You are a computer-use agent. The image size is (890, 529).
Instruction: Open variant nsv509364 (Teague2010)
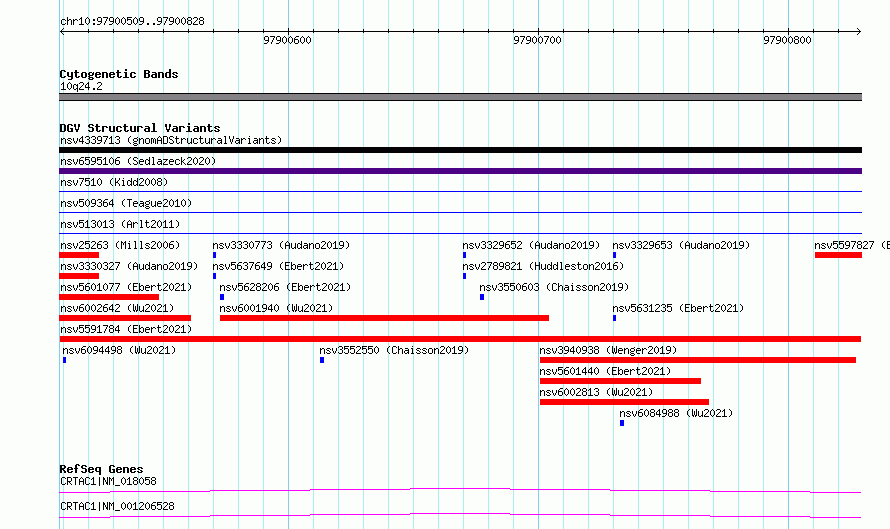126,203
